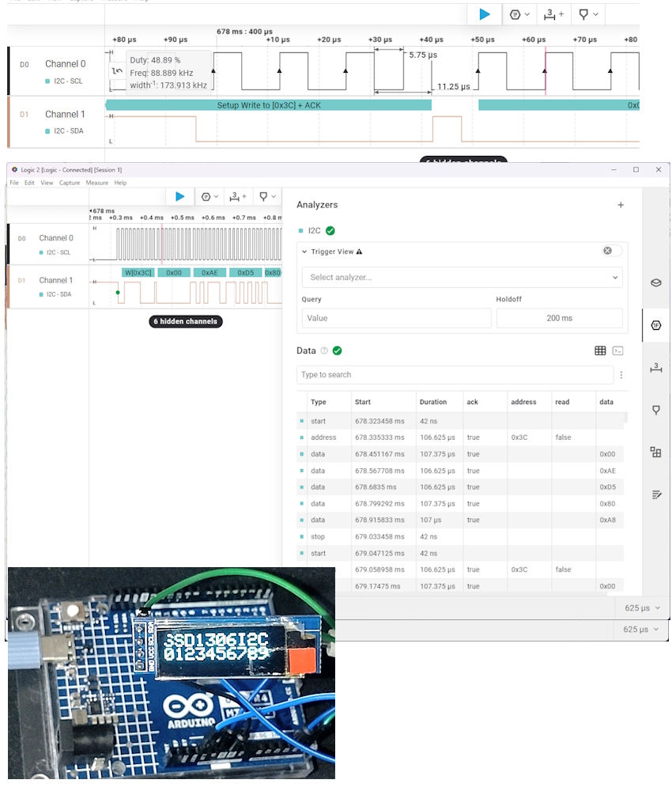Viewport: 672px width, 791px height.
Task: Open the Device Settings sidebar panel
Action: click(x=656, y=282)
